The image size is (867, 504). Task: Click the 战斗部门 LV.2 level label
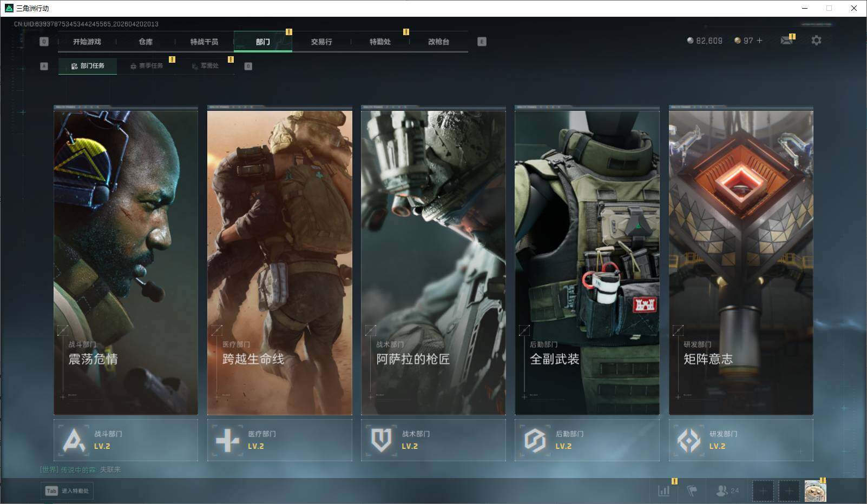(x=102, y=447)
